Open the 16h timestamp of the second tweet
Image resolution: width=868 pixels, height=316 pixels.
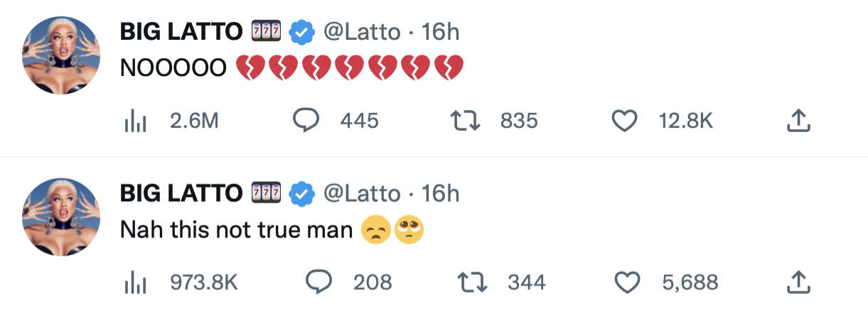pyautogui.click(x=441, y=192)
